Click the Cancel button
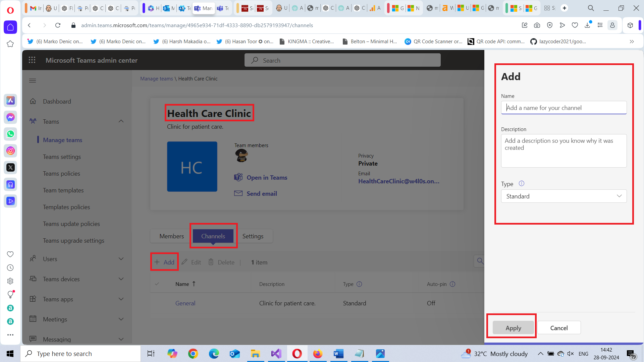 point(559,328)
